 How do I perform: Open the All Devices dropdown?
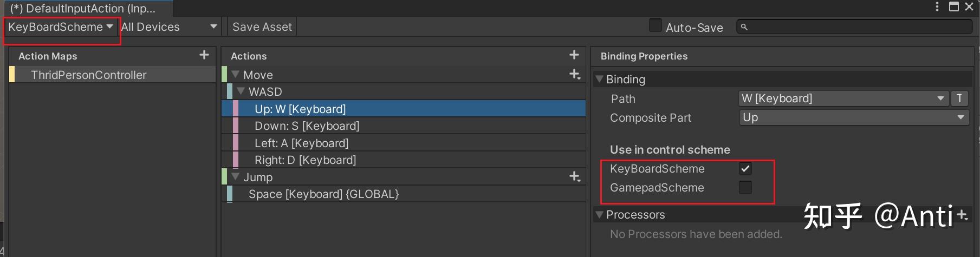click(x=168, y=27)
